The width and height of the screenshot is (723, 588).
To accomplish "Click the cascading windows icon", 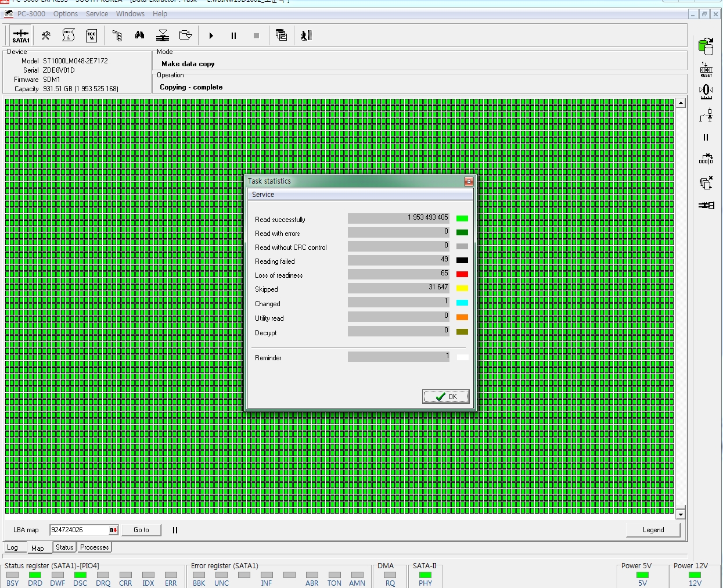I will coord(281,36).
